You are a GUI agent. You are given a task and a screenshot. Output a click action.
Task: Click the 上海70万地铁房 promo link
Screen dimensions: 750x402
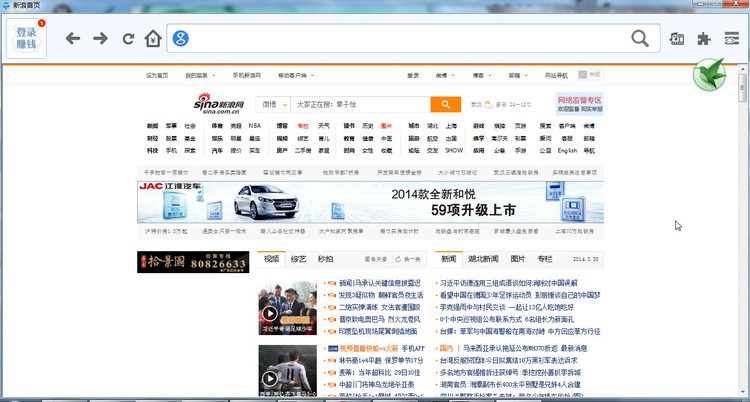pyautogui.click(x=574, y=231)
